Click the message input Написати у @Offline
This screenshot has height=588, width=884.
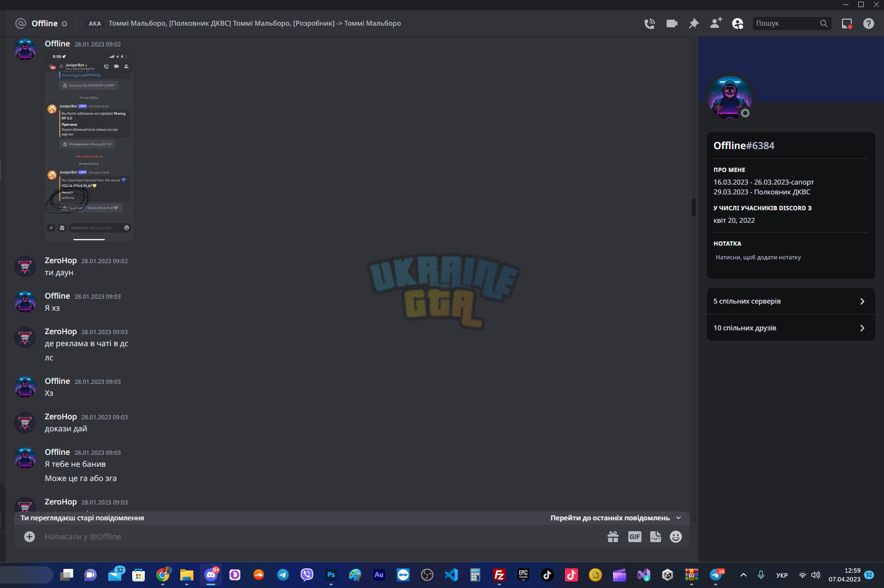pyautogui.click(x=322, y=537)
